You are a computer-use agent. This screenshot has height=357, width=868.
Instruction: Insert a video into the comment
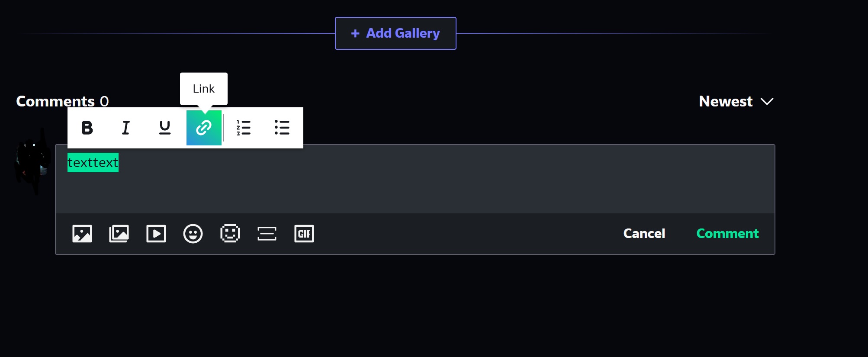[x=156, y=234]
